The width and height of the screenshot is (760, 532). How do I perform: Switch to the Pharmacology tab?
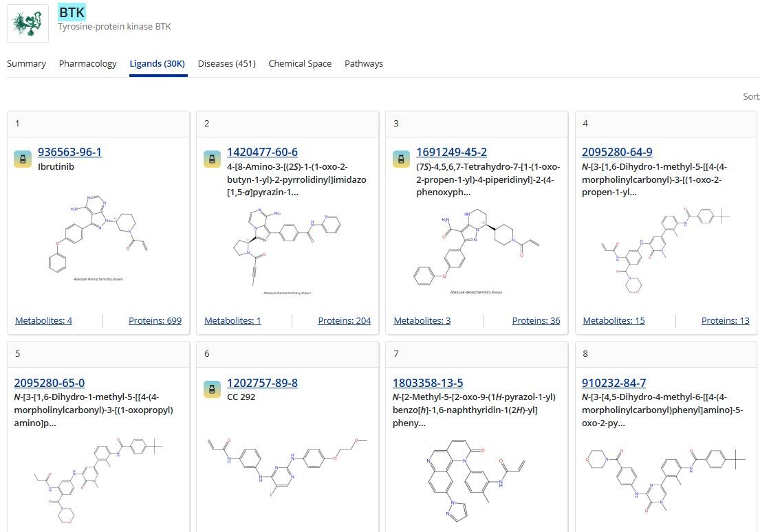(87, 64)
